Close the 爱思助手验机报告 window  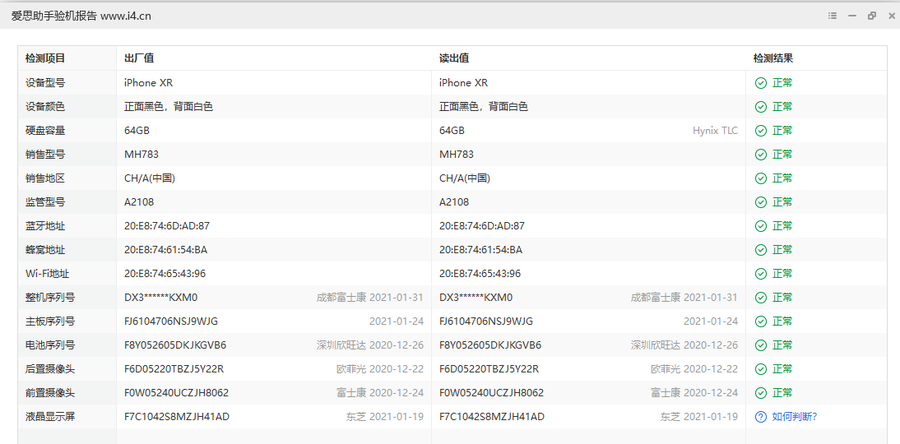point(891,16)
